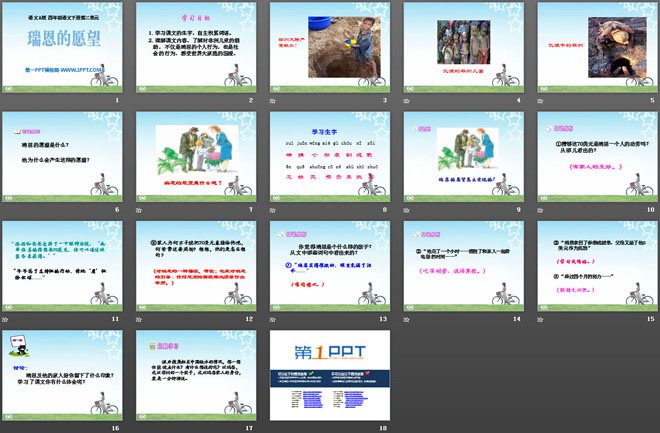
Task: Select slide 1 titled 瑞恩的愿望
Action: click(62, 48)
